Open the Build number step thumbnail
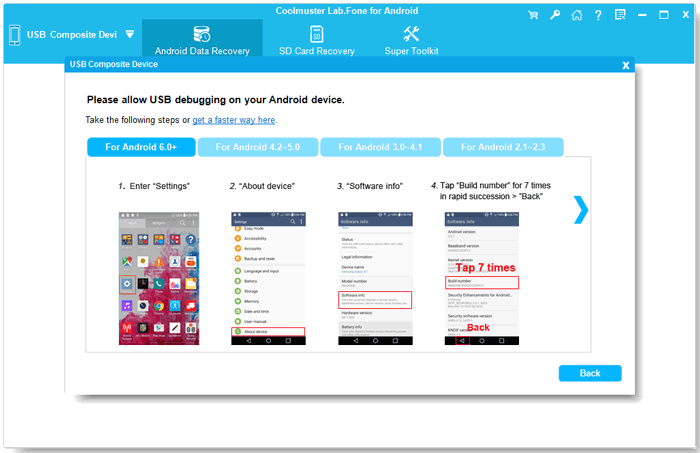The image size is (700, 453). 482,278
